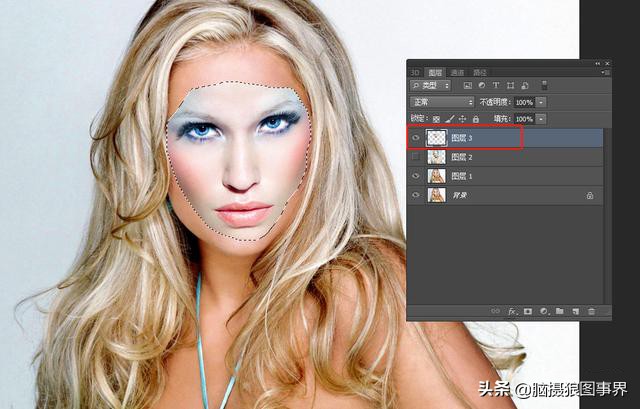Select the 图层 1 thumbnail
Image resolution: width=640 pixels, height=409 pixels.
(x=436, y=176)
